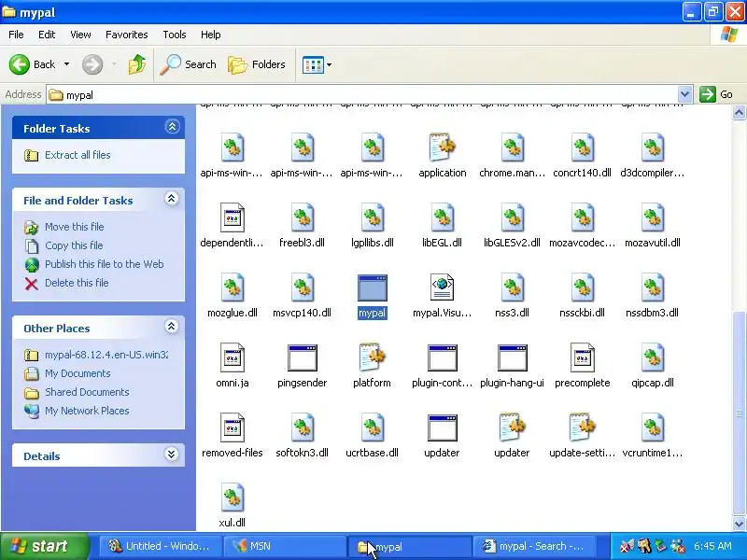Click the vertical scrollbar down arrow
Screen dimensions: 747x560
tap(739, 525)
